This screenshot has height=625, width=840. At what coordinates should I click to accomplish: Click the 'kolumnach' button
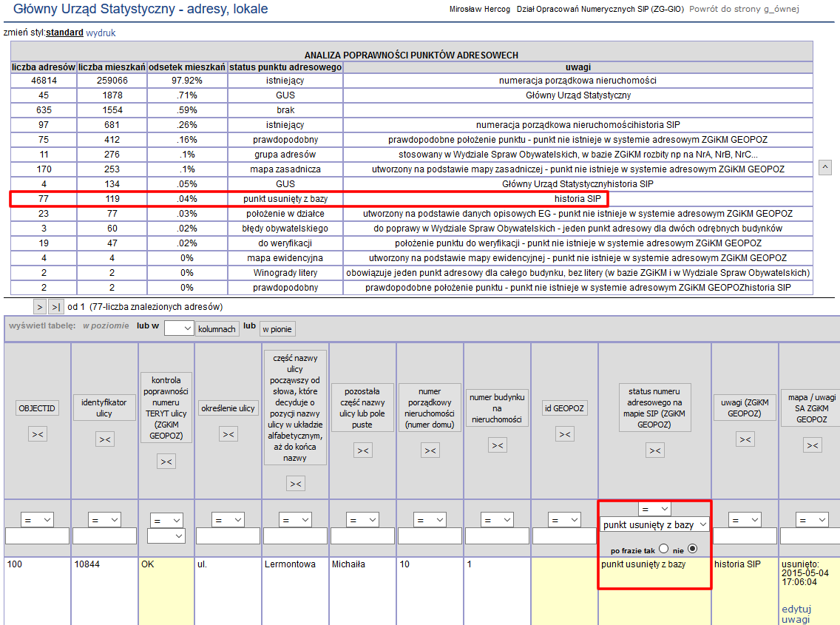[x=217, y=328]
